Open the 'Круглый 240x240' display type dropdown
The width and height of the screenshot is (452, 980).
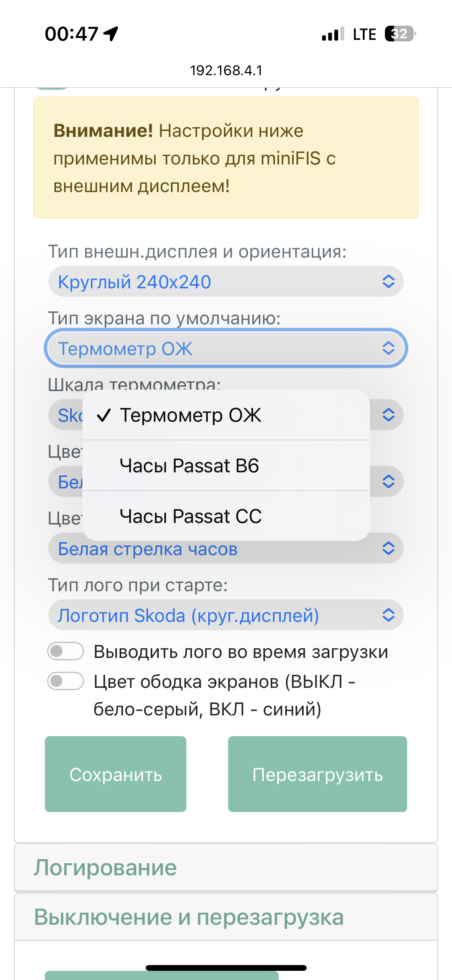click(226, 281)
